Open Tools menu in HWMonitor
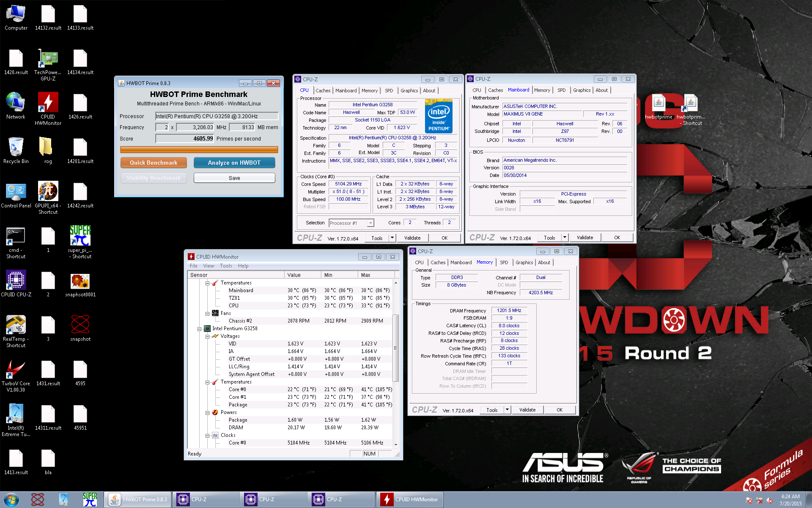The height and width of the screenshot is (508, 812). (226, 266)
